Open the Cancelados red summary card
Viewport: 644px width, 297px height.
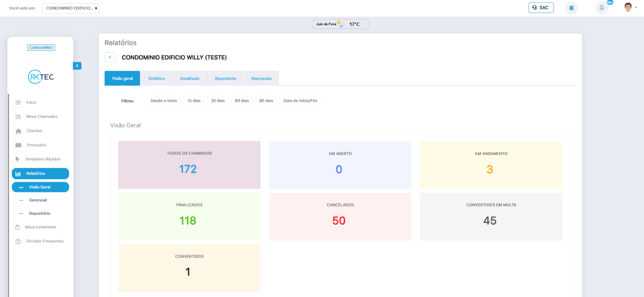click(340, 217)
